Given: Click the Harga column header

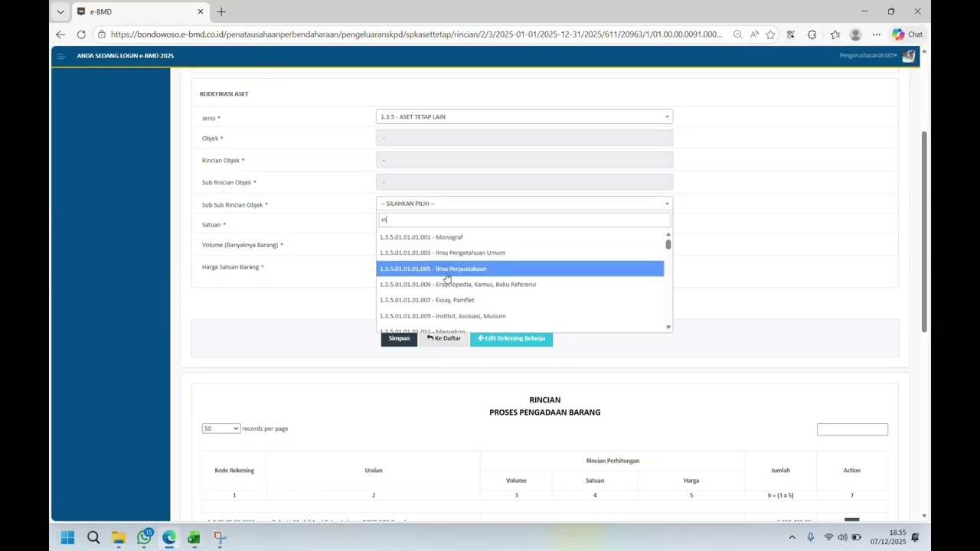Looking at the screenshot, I should pyautogui.click(x=691, y=481).
